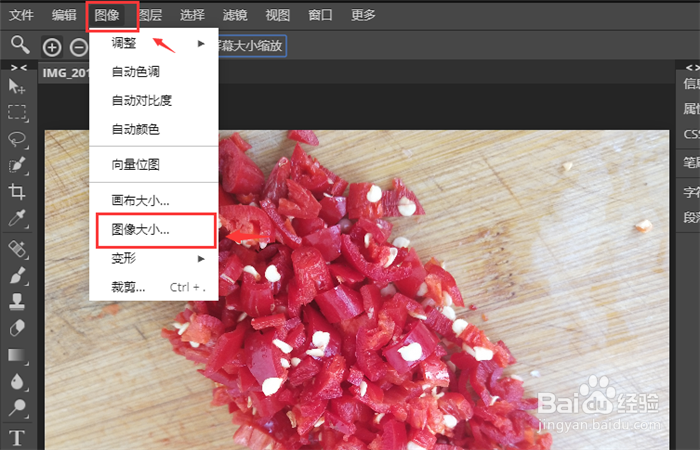The width and height of the screenshot is (700, 450).
Task: Collapse the left toolbar with >< arrows
Action: pyautogui.click(x=19, y=67)
